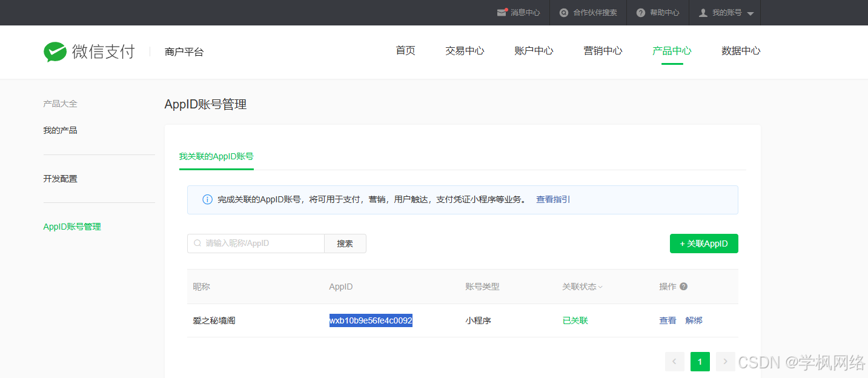
Task: Click the AppID column header
Action: click(x=341, y=287)
